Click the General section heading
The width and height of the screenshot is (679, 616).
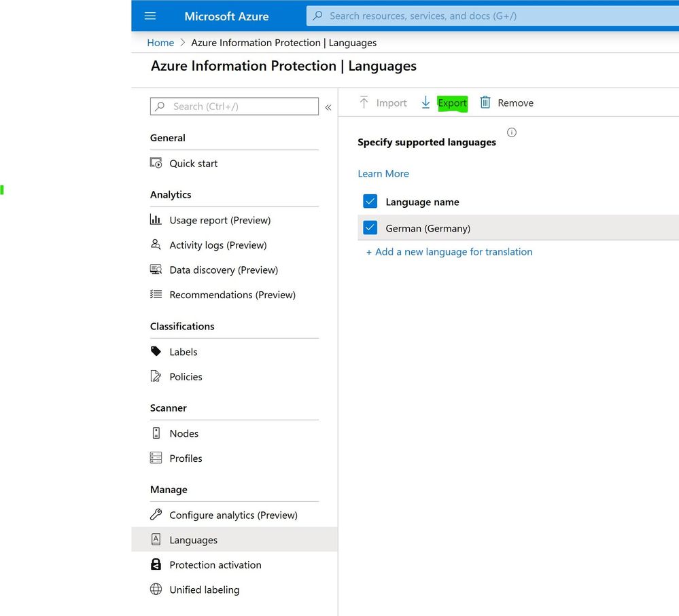168,138
